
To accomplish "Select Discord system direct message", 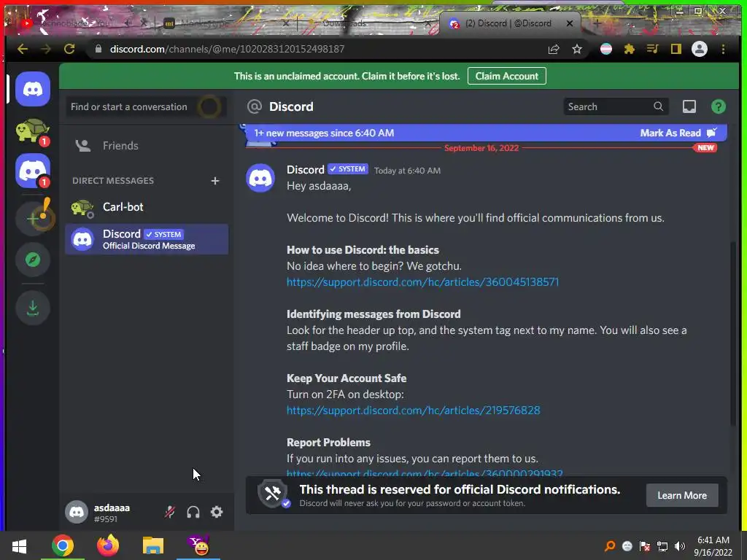I will (147, 239).
